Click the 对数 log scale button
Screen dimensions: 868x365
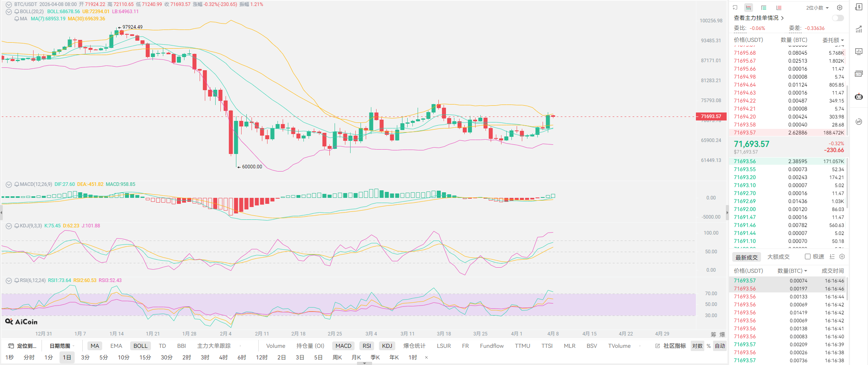(697, 346)
